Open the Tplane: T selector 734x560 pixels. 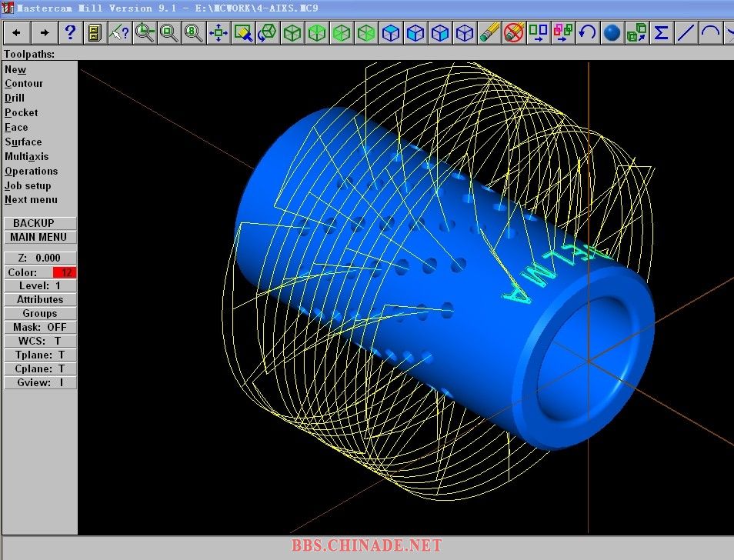point(40,355)
